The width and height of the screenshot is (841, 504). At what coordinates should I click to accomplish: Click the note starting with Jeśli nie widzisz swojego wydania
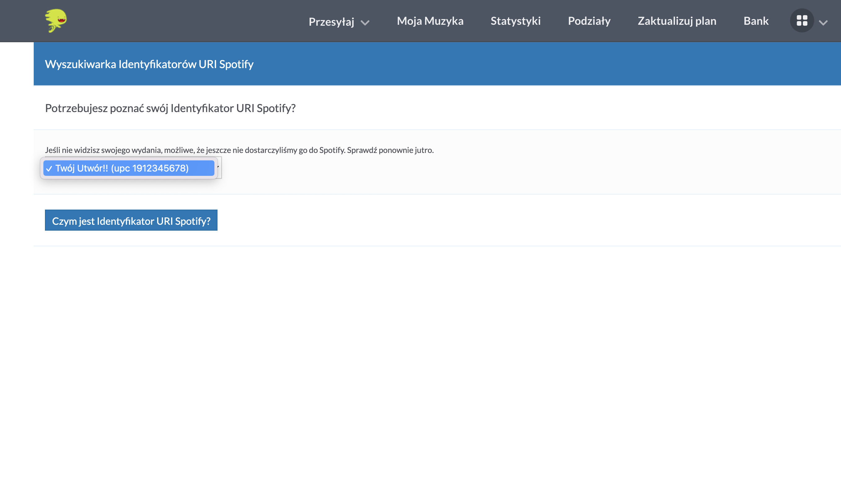point(239,150)
